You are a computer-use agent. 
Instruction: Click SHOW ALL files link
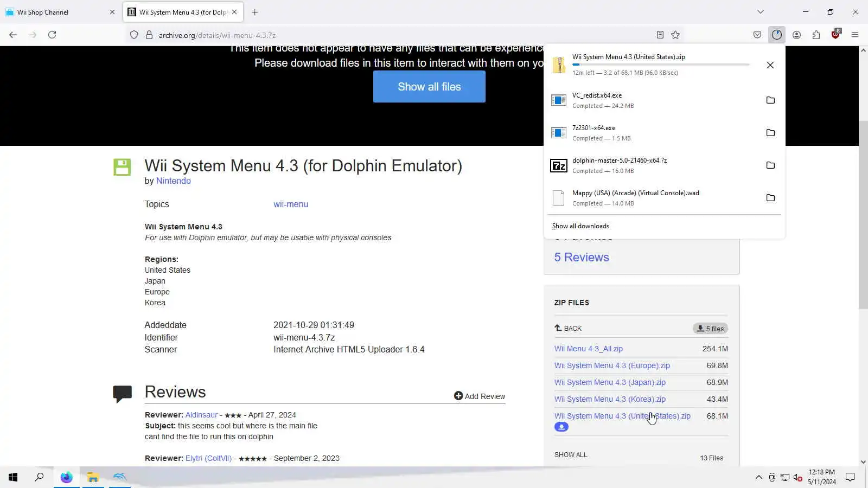[571, 455]
